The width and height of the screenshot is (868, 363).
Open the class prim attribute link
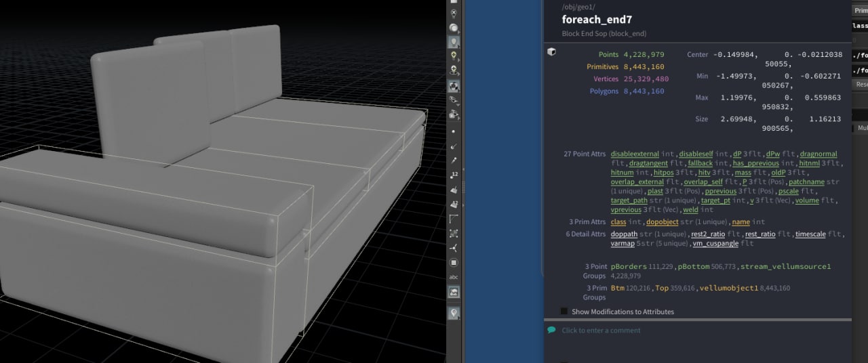pyautogui.click(x=618, y=222)
